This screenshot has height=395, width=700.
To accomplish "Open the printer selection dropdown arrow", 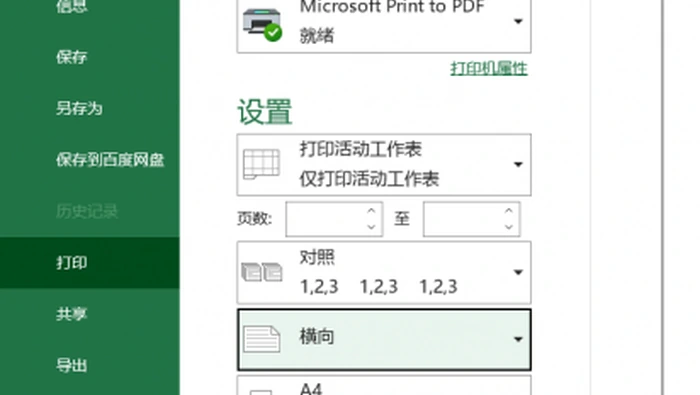I will 518,21.
